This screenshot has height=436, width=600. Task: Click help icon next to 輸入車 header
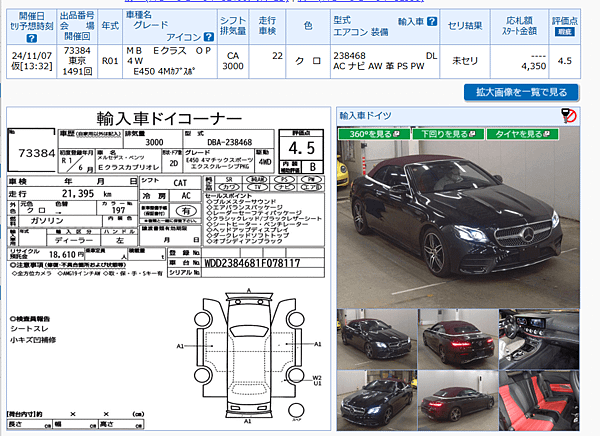click(x=432, y=21)
